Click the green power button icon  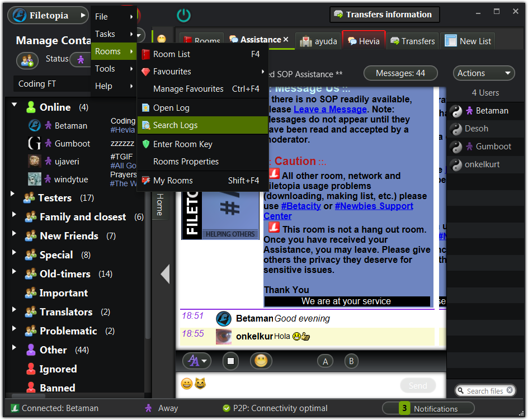[183, 16]
